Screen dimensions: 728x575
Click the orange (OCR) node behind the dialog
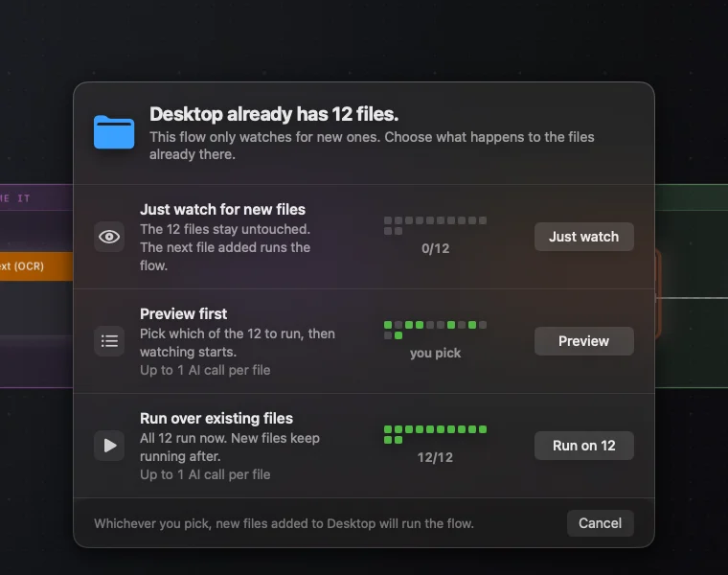36,266
